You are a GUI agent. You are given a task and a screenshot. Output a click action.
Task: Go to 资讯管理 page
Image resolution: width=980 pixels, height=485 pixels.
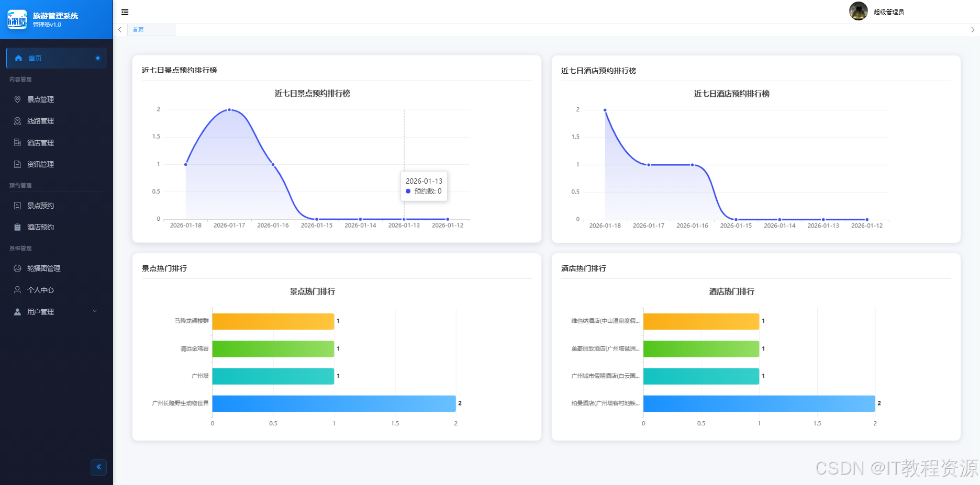[x=57, y=164]
